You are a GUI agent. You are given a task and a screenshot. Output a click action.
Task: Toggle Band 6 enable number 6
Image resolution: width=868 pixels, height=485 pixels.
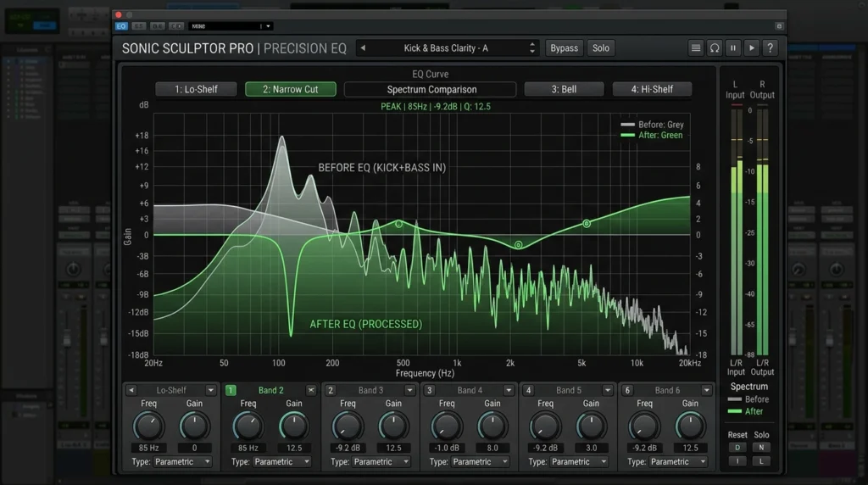point(627,390)
